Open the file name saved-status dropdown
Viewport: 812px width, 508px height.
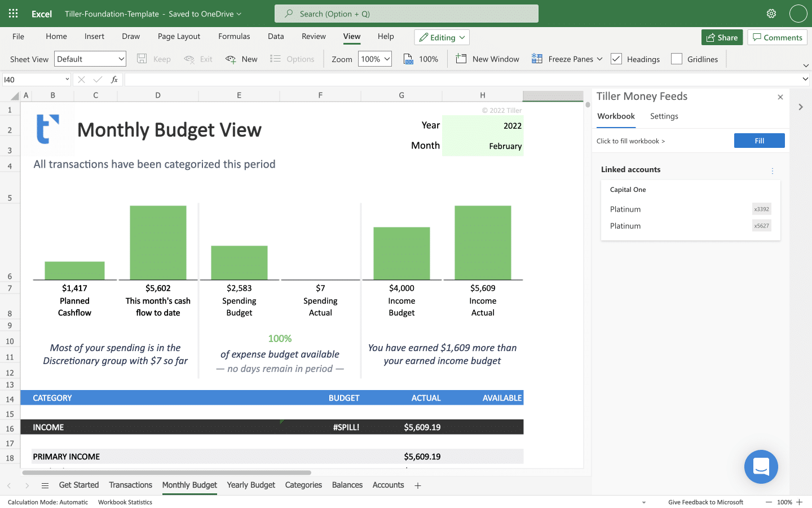tap(239, 14)
